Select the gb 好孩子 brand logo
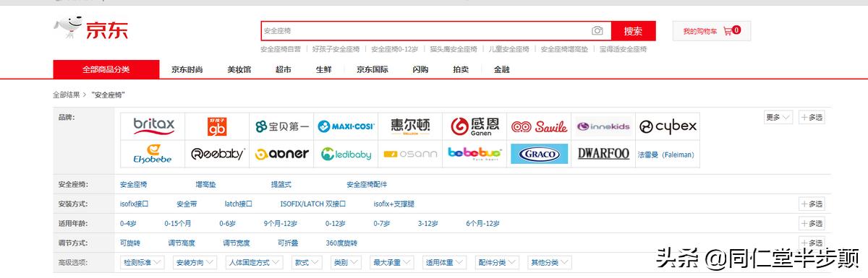The width and height of the screenshot is (868, 278). (217, 126)
